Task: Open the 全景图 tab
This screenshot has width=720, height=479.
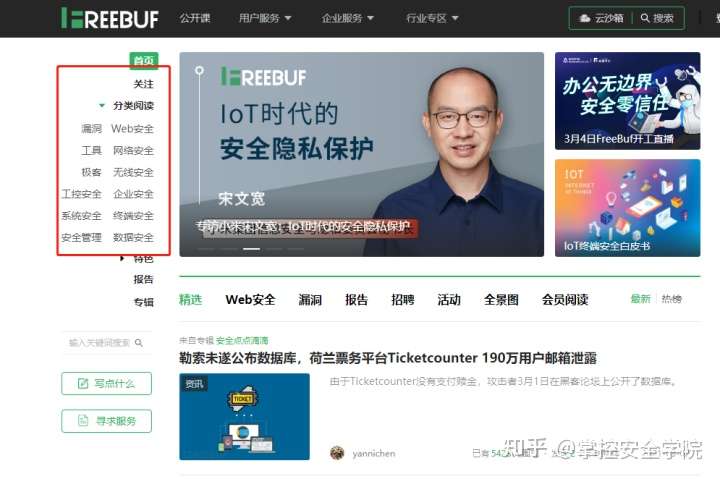Action: point(501,300)
